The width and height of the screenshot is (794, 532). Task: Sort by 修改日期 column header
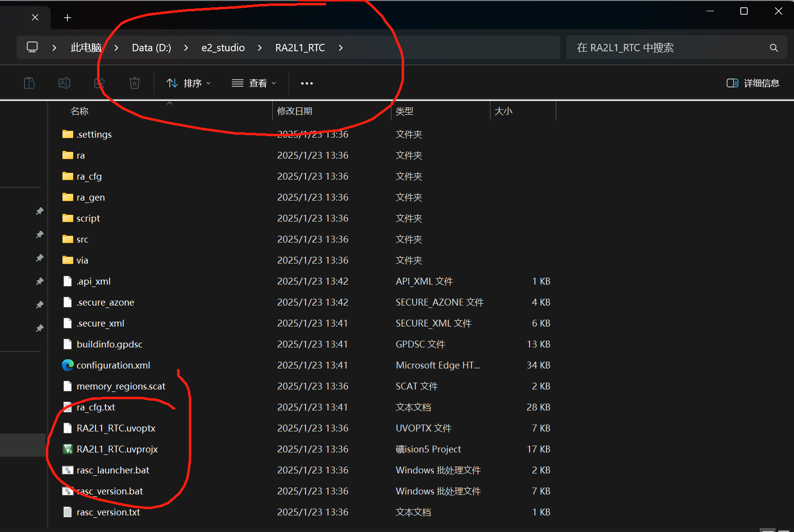coord(295,111)
